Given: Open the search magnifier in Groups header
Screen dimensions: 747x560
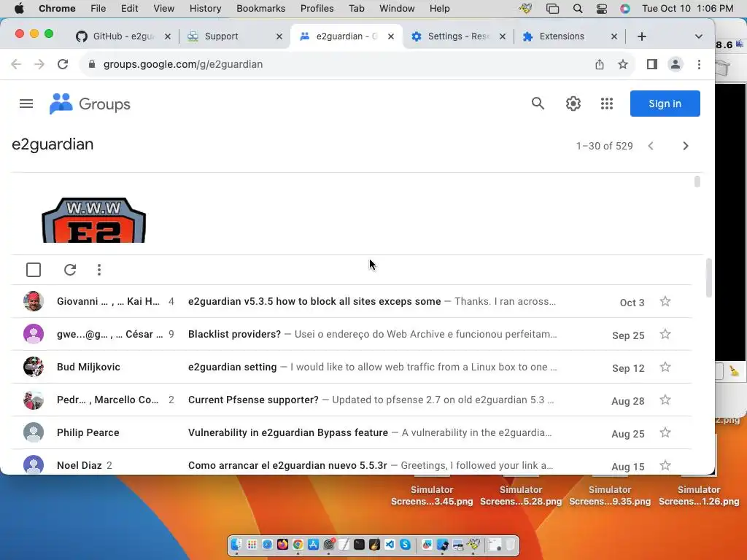Looking at the screenshot, I should pyautogui.click(x=538, y=104).
